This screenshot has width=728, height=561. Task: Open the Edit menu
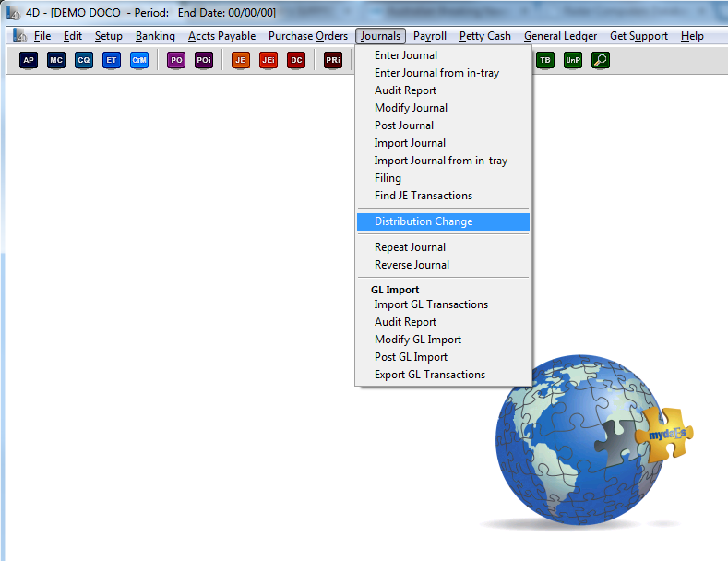pos(72,36)
